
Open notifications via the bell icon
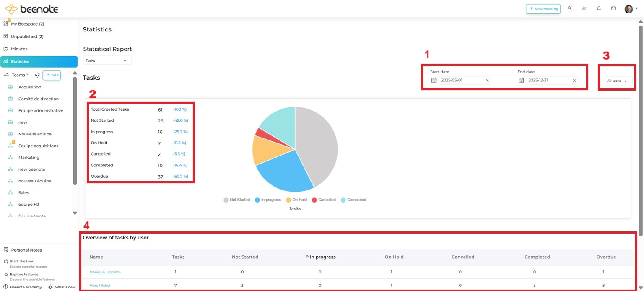599,8
